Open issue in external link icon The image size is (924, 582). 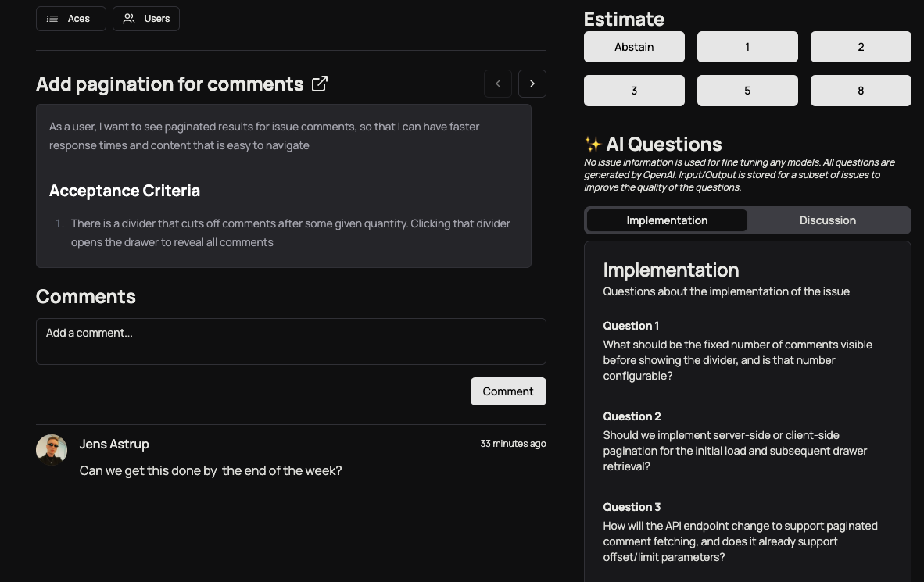(x=320, y=84)
